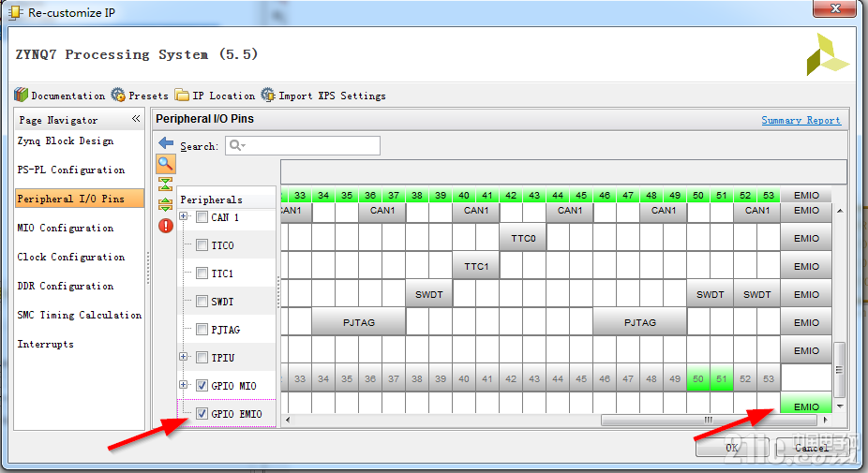868x473 pixels.
Task: Click the PJTAG block at pins 34-37
Action: coord(359,322)
